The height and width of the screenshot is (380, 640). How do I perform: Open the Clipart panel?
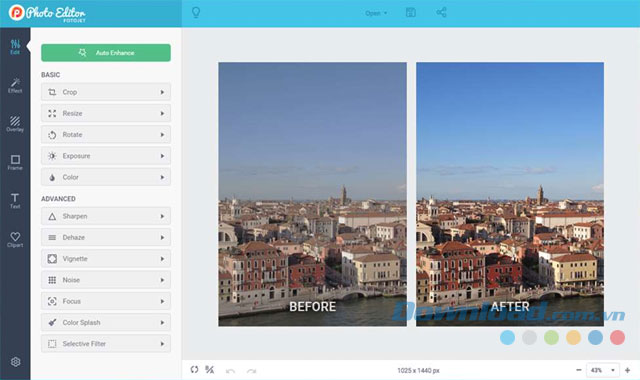pos(15,240)
